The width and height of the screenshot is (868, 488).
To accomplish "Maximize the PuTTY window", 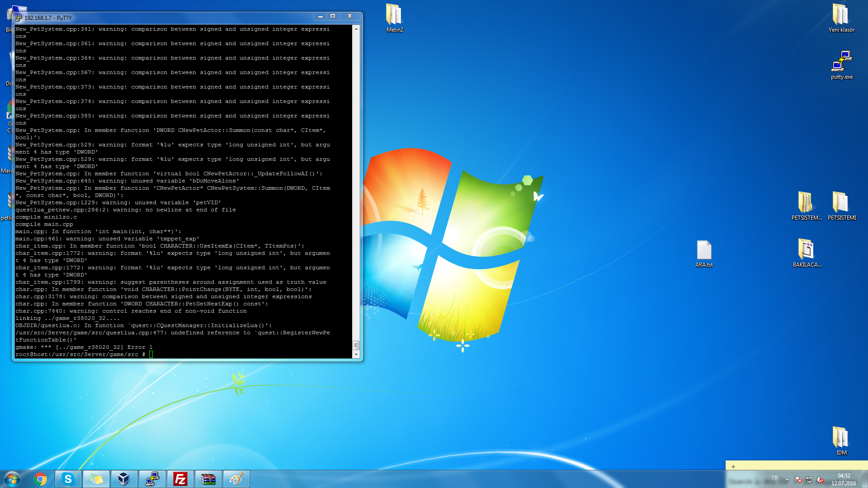I will 333,16.
